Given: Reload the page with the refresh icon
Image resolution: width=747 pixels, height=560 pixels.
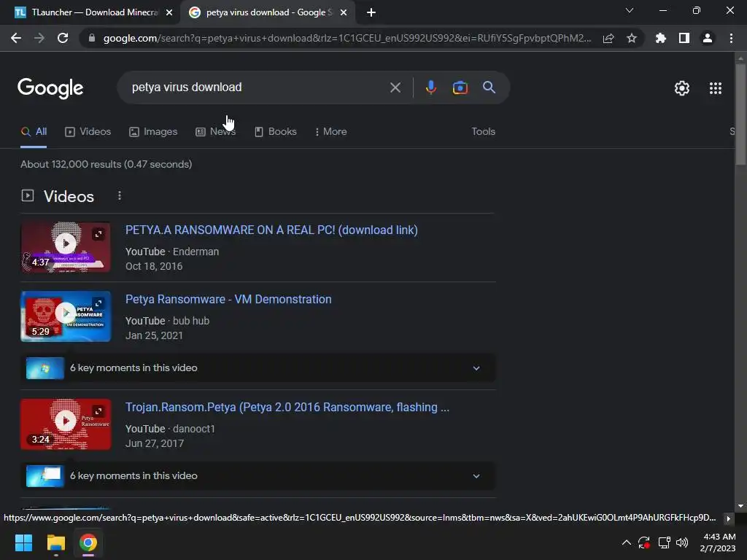Looking at the screenshot, I should (63, 38).
